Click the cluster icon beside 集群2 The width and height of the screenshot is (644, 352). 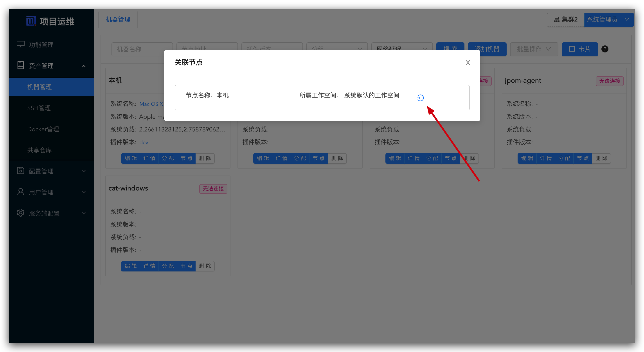[x=557, y=20]
